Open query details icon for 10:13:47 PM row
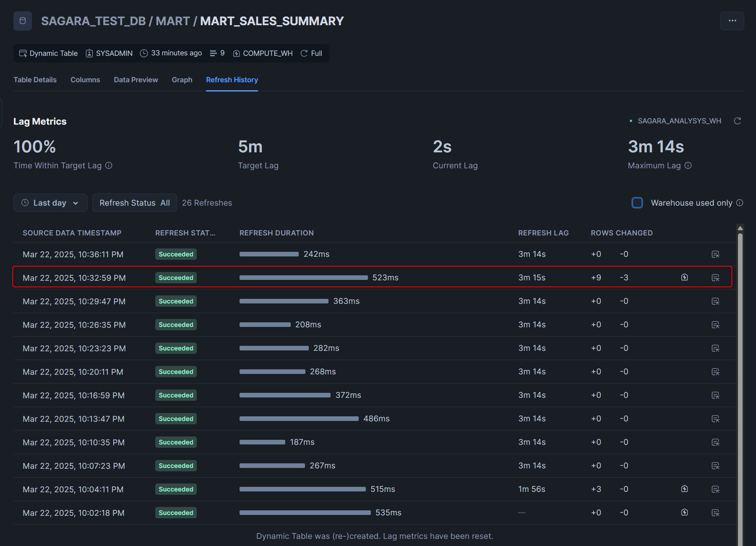 click(716, 419)
